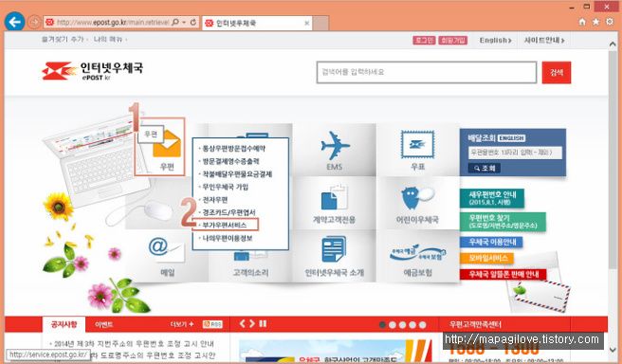Select the fourth banner indicator dot
The height and width of the screenshot is (364, 622).
point(412,325)
